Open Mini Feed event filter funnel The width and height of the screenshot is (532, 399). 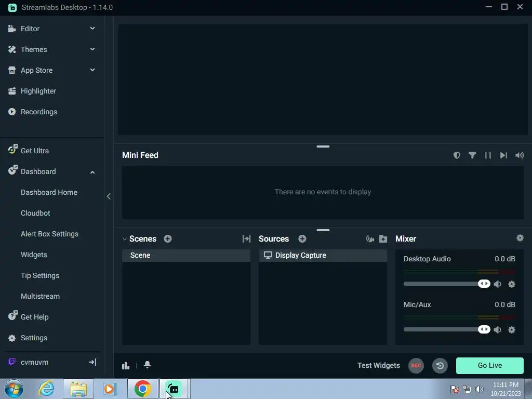click(472, 155)
